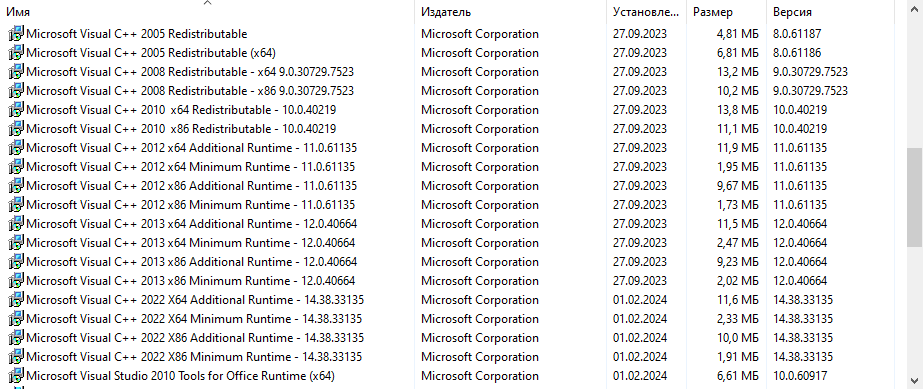This screenshot has width=923, height=389.
Task: Select the icon for 2012 x64 Minimum Runtime
Action: (x=16, y=167)
